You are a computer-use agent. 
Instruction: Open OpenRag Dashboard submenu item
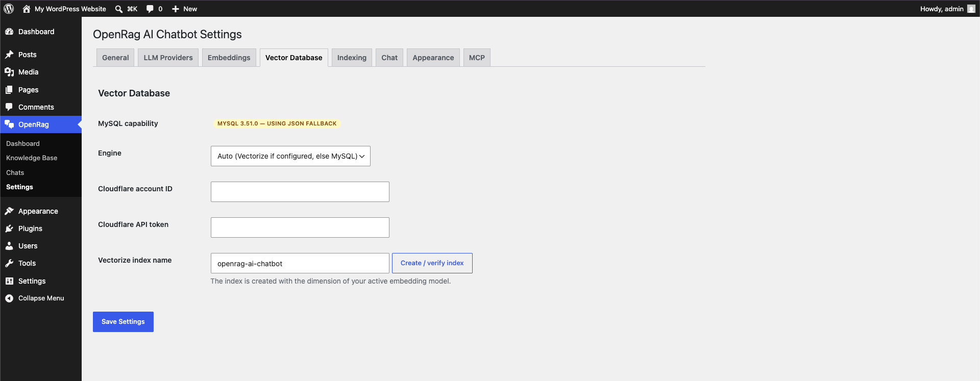(x=23, y=144)
